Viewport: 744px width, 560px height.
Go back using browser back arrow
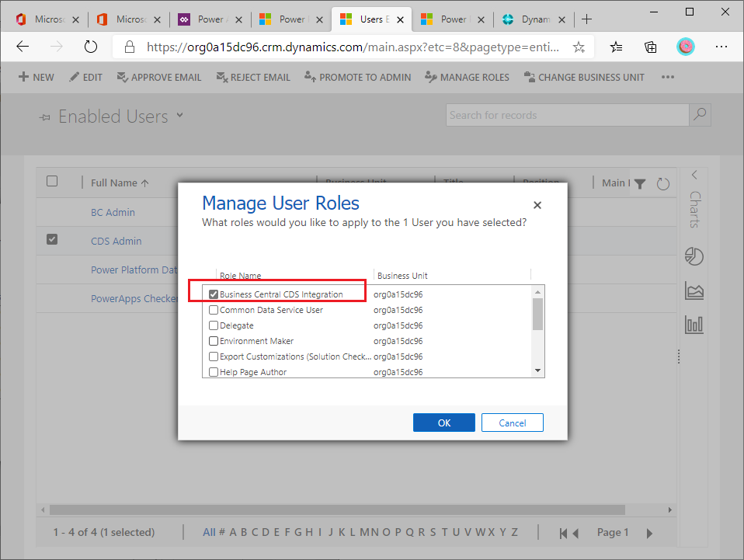[x=23, y=47]
